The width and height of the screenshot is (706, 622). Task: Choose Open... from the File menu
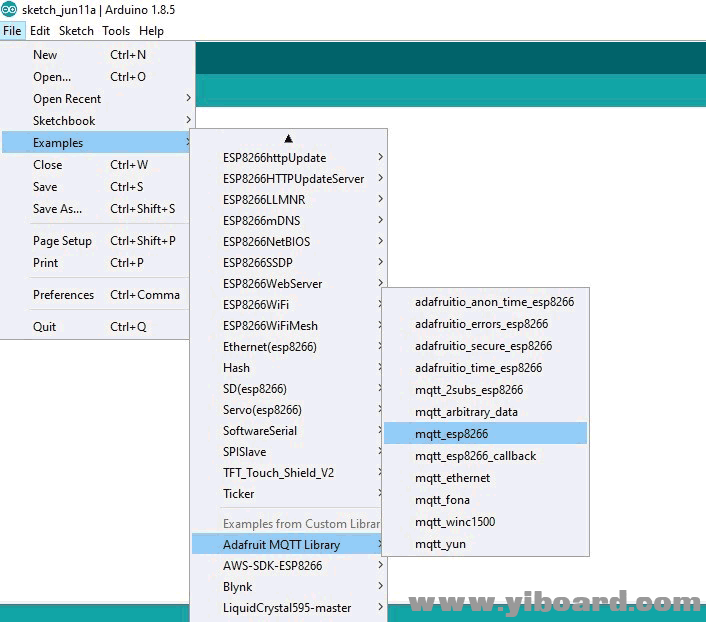(x=97, y=77)
